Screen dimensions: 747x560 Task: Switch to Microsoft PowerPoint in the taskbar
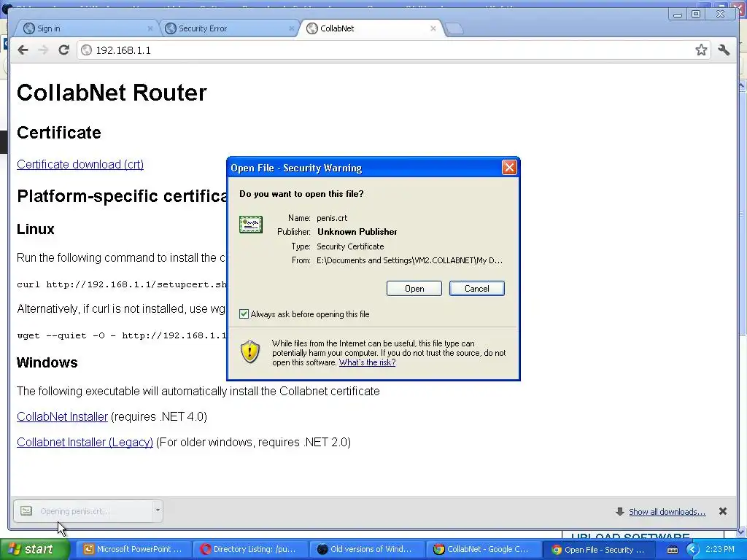(133, 550)
